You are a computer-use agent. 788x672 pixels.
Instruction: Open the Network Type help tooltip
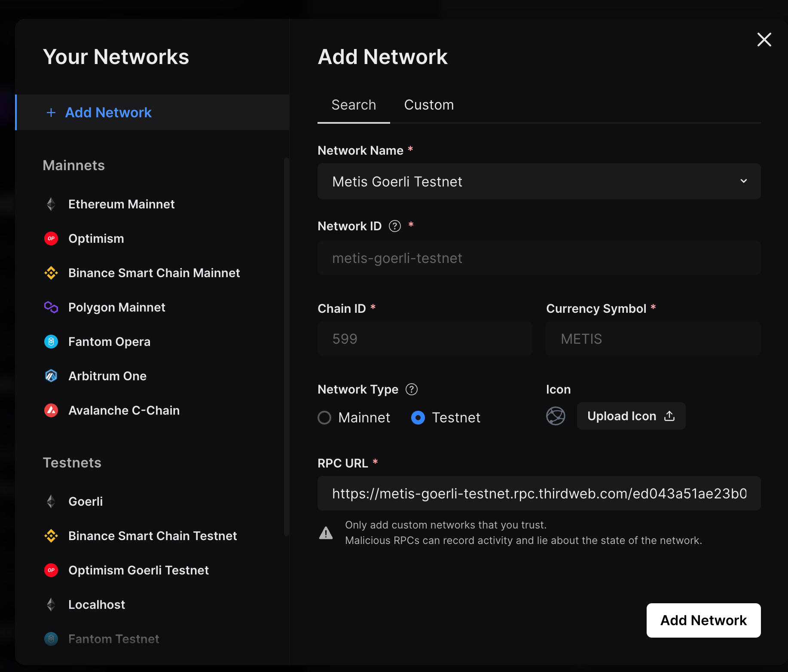click(411, 389)
